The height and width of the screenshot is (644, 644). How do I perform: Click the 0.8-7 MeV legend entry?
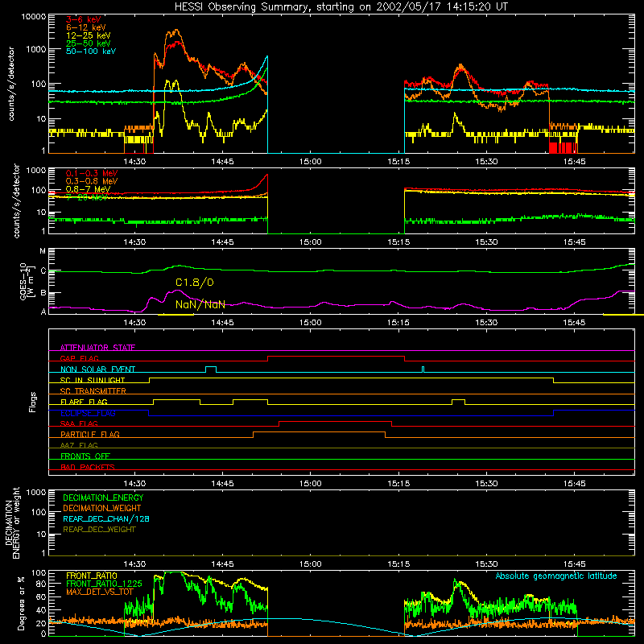pos(88,189)
